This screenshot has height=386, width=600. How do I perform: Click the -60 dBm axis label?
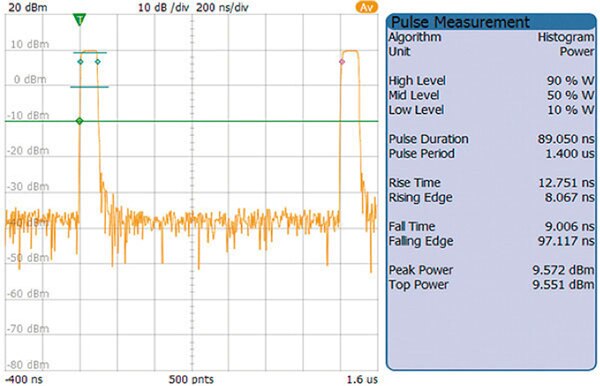(x=28, y=293)
